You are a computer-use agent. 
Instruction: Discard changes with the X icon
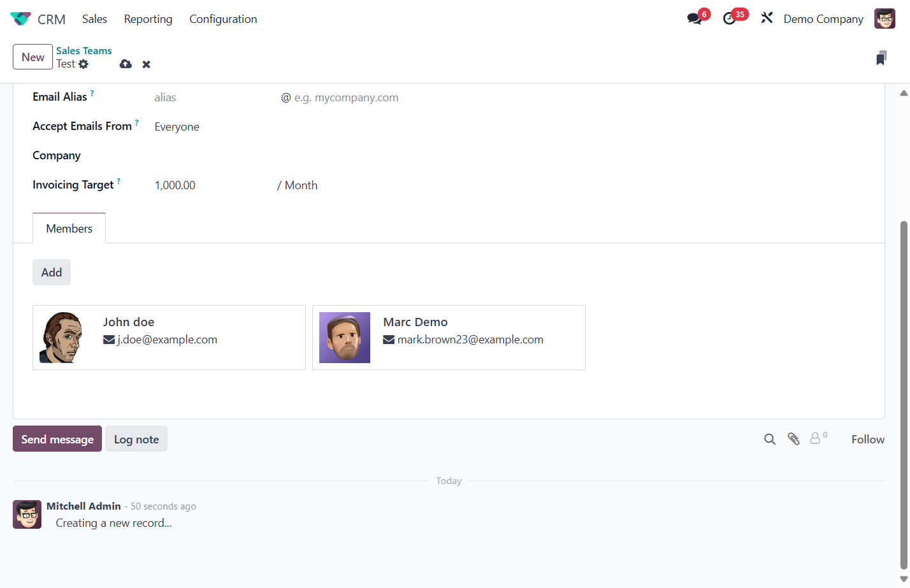tap(146, 64)
